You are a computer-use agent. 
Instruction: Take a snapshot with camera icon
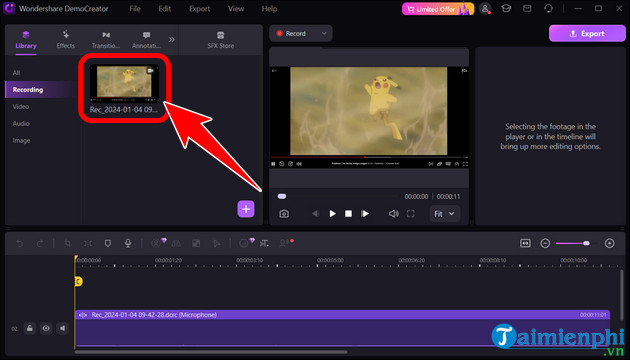[284, 214]
